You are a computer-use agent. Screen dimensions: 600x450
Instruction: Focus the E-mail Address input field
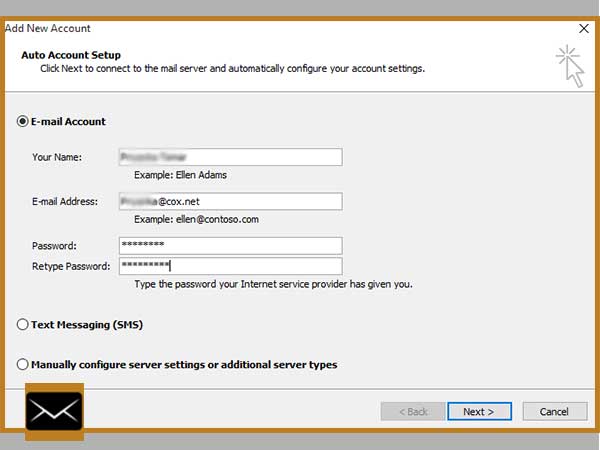click(x=230, y=201)
